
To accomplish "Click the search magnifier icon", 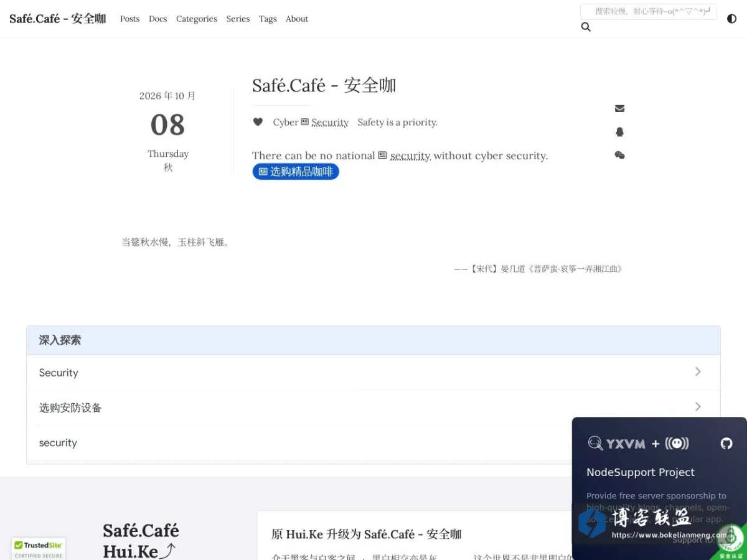I will click(x=586, y=27).
